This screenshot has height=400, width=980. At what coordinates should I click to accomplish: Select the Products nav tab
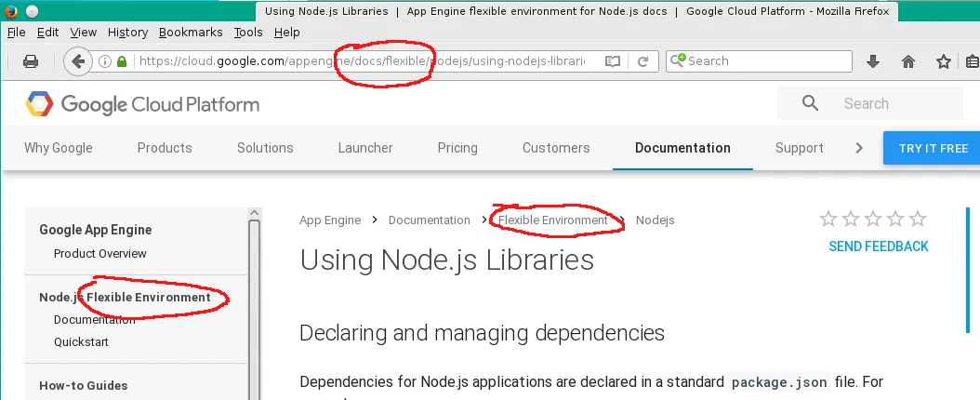[x=165, y=148]
